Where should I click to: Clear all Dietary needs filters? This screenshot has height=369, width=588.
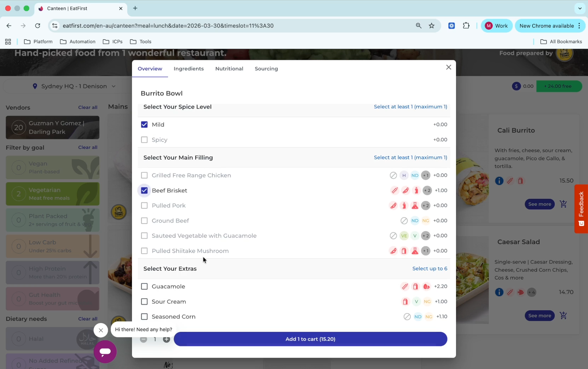point(88,319)
